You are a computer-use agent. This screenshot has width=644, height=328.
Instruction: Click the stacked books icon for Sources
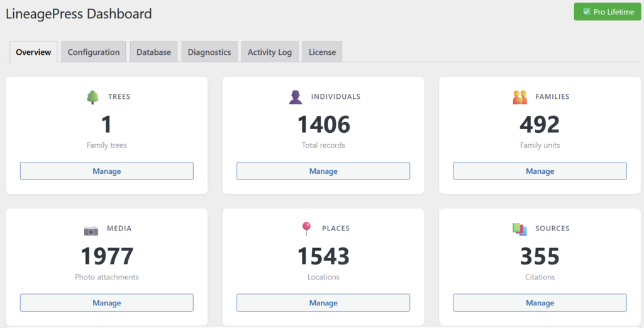point(519,229)
